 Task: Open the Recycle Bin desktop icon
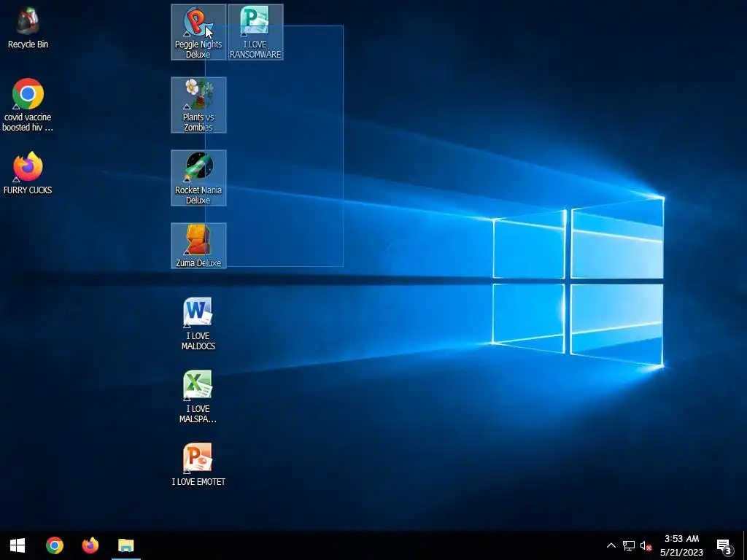point(28,28)
